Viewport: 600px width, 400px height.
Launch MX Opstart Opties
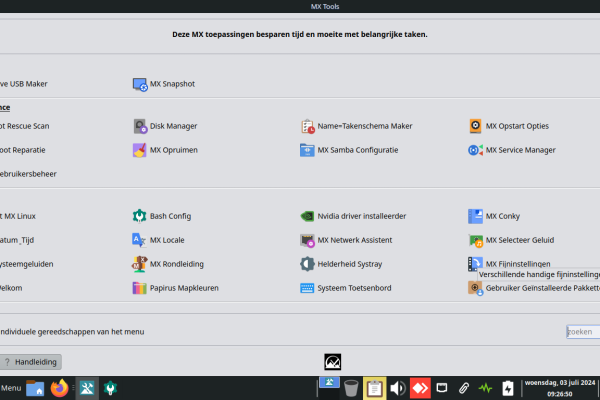click(515, 126)
